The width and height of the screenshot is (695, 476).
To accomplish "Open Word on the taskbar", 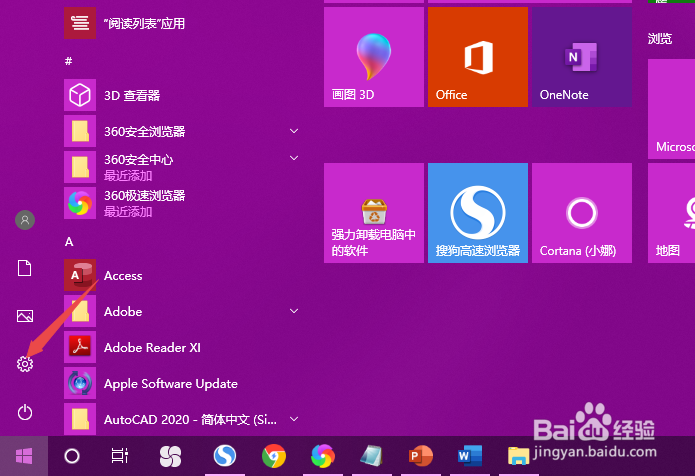I will (470, 456).
